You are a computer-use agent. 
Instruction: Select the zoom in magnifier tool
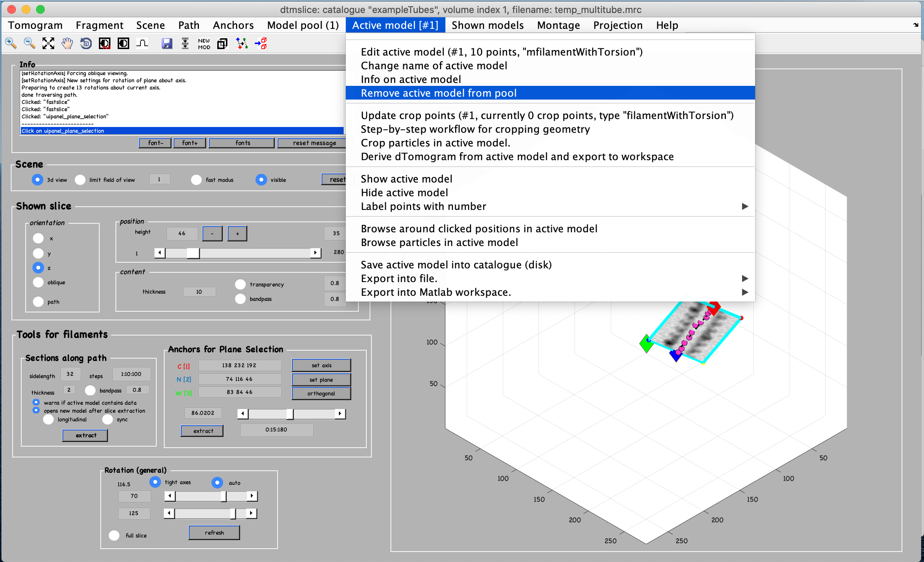[11, 43]
